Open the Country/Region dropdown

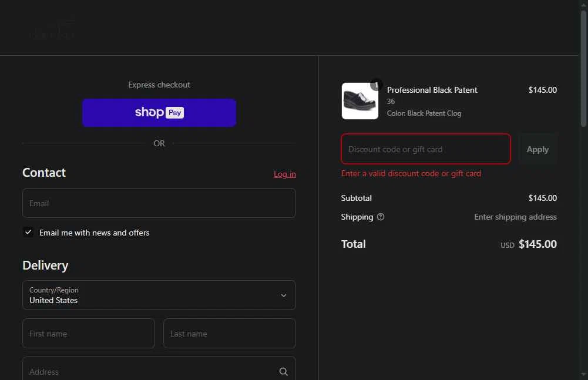click(159, 295)
